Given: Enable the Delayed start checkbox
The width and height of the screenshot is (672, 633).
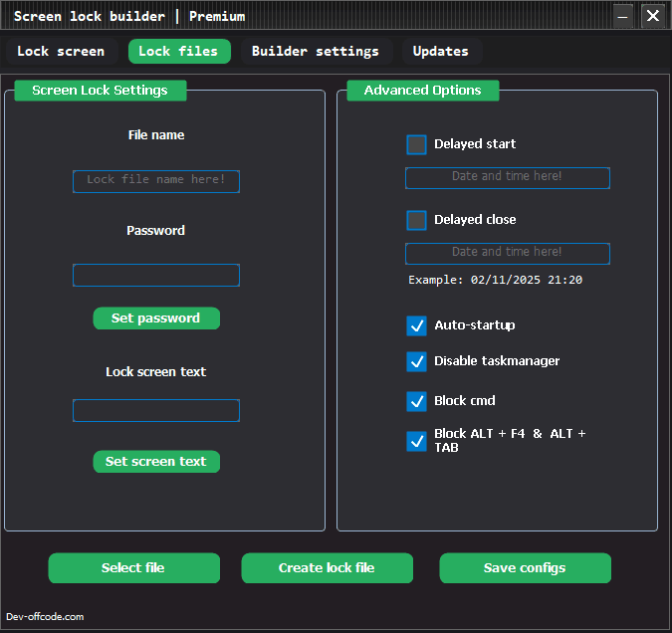Looking at the screenshot, I should click(x=416, y=144).
